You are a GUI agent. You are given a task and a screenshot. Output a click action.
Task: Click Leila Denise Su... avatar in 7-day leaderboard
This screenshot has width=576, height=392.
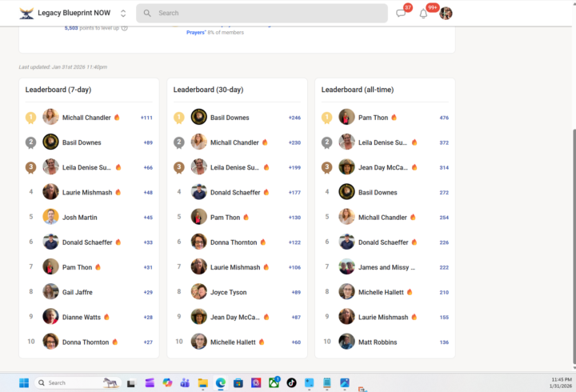click(x=50, y=166)
